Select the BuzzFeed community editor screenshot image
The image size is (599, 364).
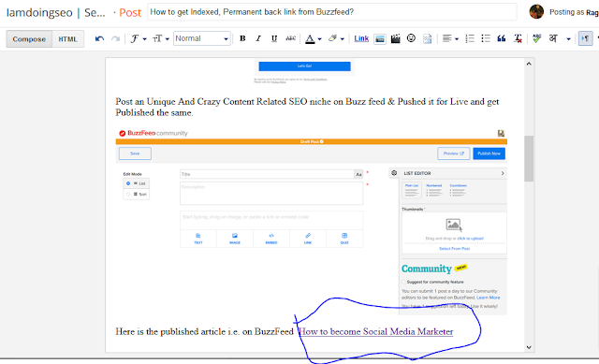tap(312, 222)
